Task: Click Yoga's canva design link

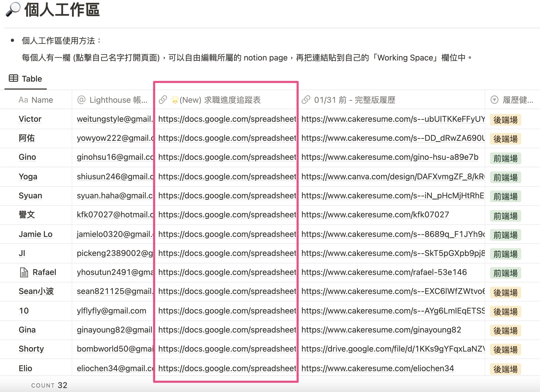Action: click(x=393, y=176)
